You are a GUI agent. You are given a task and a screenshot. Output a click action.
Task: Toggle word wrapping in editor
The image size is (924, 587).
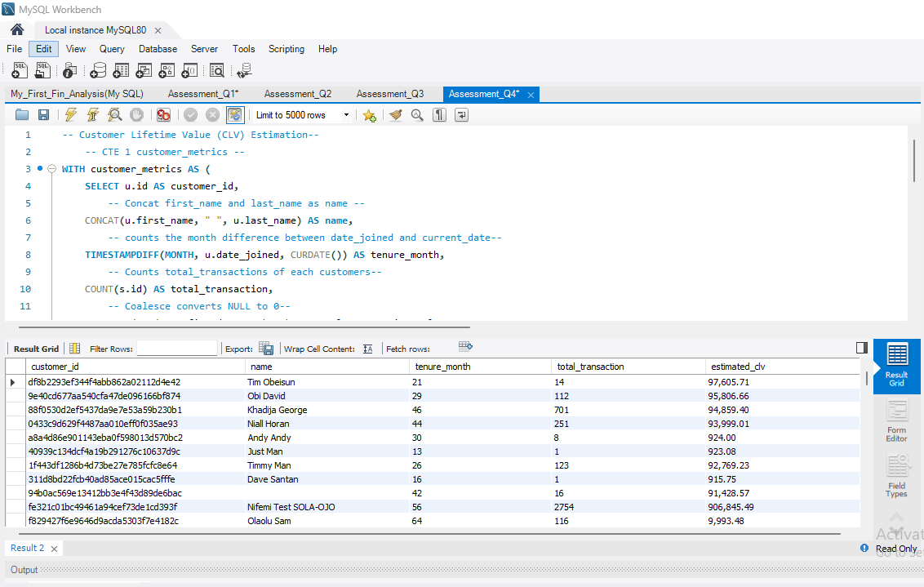[461, 115]
